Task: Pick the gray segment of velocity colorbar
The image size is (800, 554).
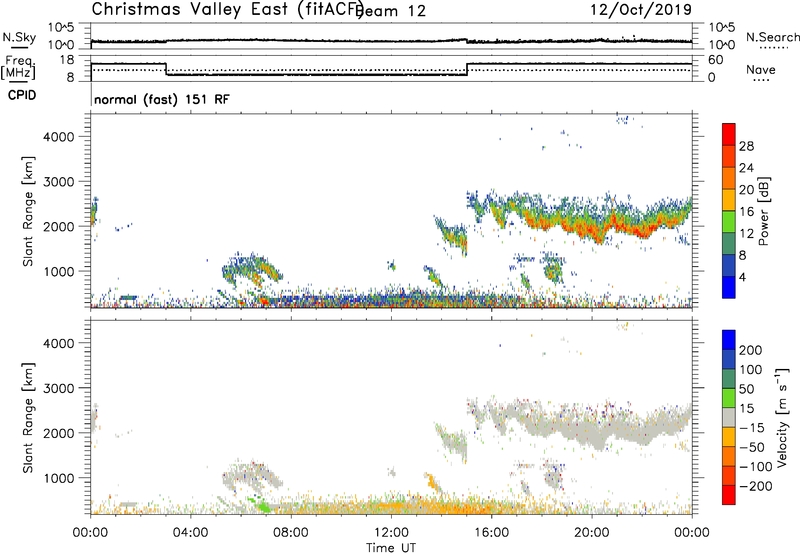Action: point(729,417)
